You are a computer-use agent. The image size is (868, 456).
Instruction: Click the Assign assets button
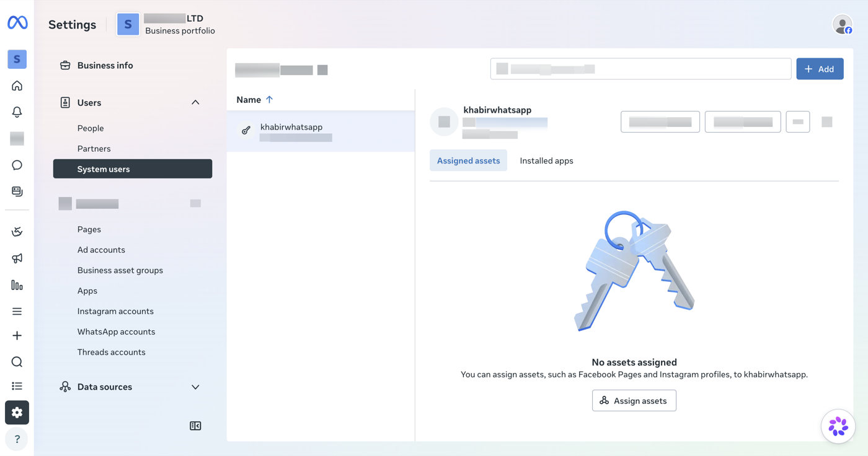pos(634,401)
